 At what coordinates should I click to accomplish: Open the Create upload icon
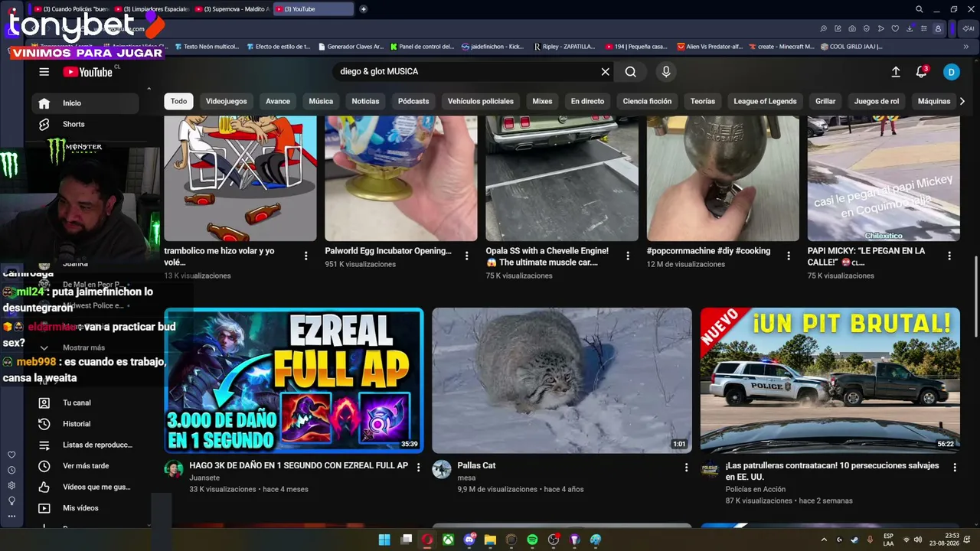[896, 72]
